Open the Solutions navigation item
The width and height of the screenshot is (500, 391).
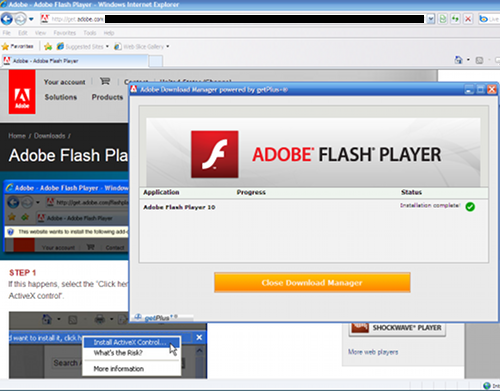pos(61,97)
